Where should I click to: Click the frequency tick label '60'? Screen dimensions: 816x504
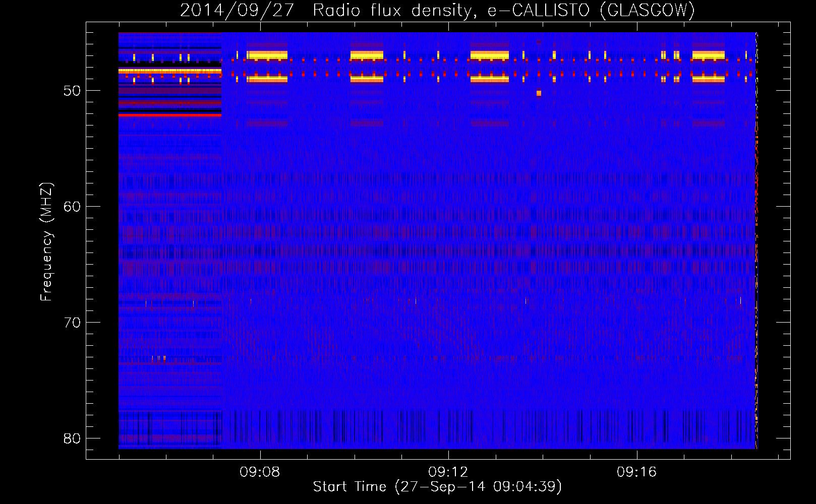coord(72,207)
